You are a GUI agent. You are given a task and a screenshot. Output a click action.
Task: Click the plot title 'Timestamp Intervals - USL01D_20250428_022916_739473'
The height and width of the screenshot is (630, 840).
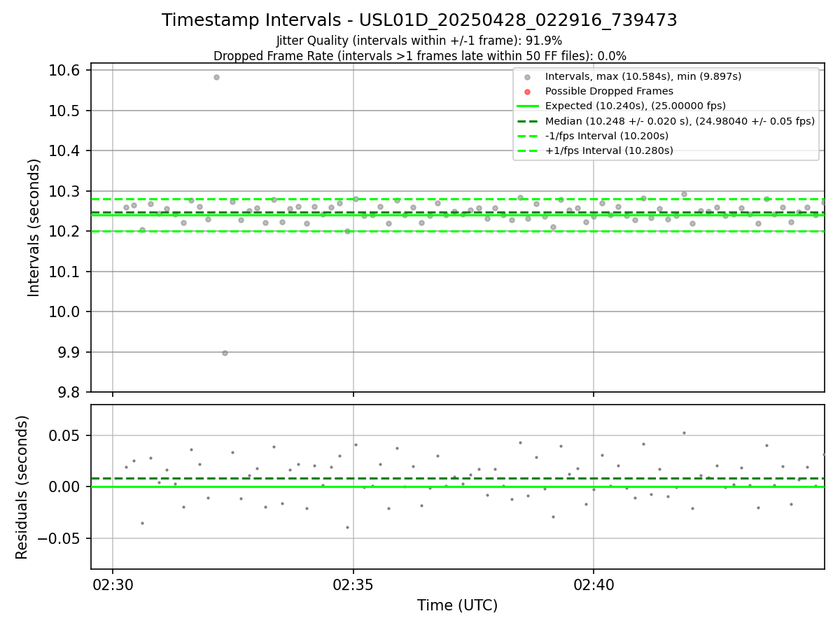(x=419, y=20)
